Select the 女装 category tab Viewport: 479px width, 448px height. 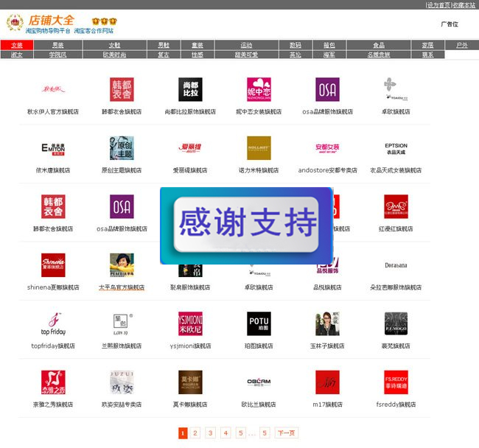tap(17, 45)
